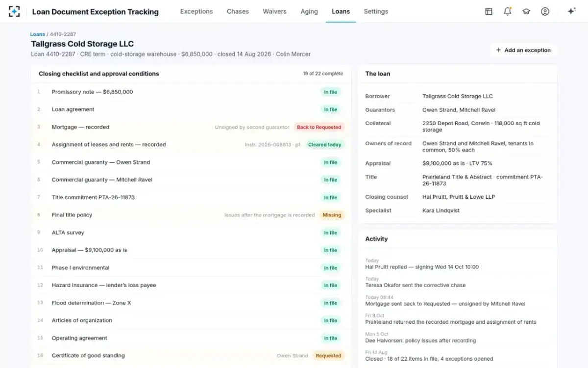Image resolution: width=588 pixels, height=368 pixels.
Task: Open Commercial guaranty — Owen Strand row
Action: click(x=191, y=162)
